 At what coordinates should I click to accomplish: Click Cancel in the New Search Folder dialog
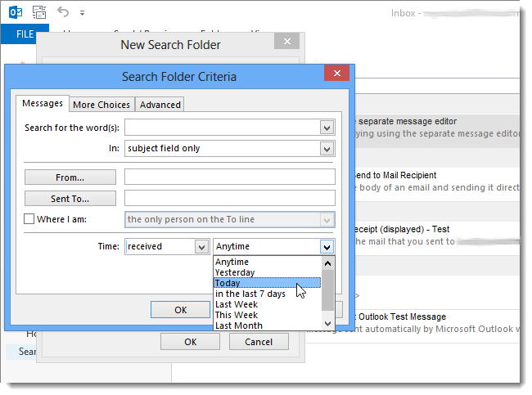pos(259,341)
